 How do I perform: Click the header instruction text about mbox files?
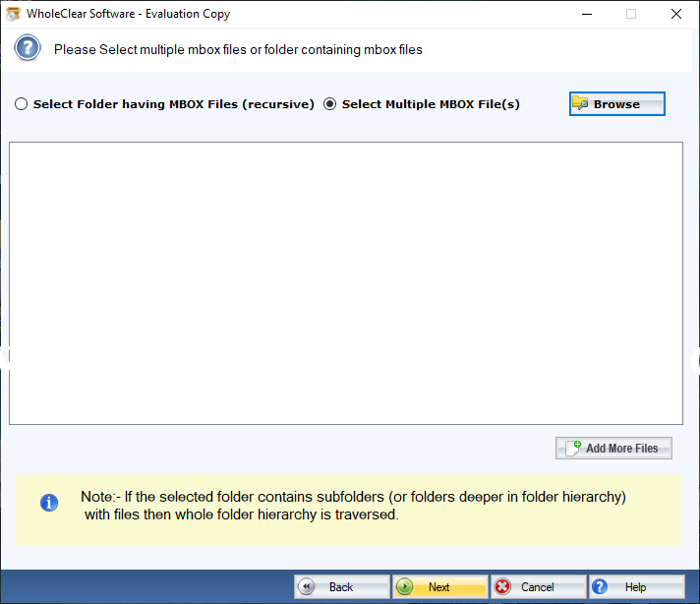238,49
